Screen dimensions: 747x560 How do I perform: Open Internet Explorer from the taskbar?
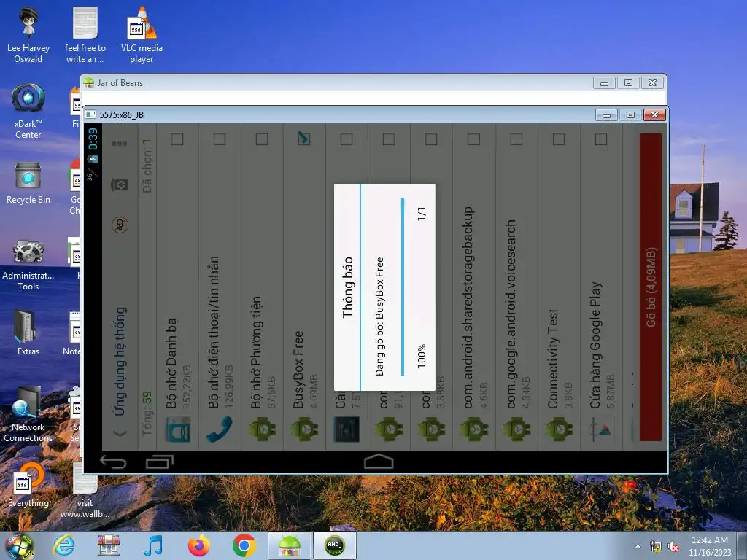pyautogui.click(x=63, y=545)
